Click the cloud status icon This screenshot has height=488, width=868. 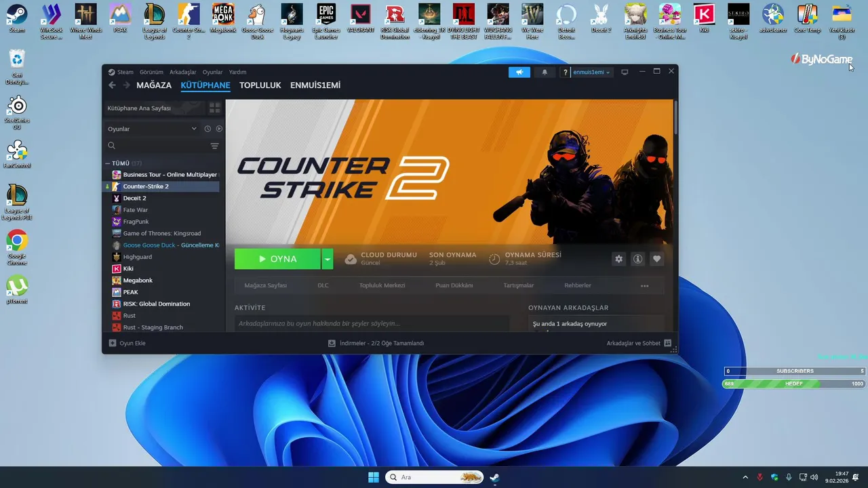(x=351, y=259)
